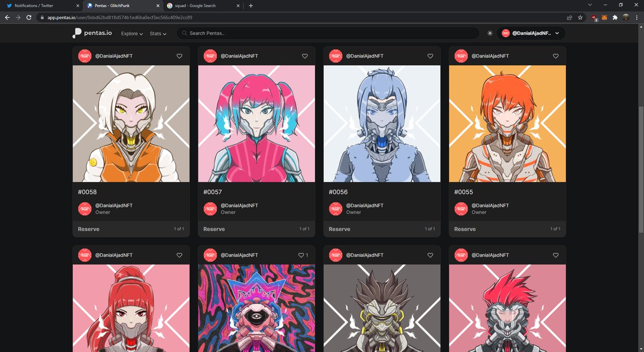
Task: Expand the @DanialAjadNF account dropdown chevron
Action: [557, 33]
